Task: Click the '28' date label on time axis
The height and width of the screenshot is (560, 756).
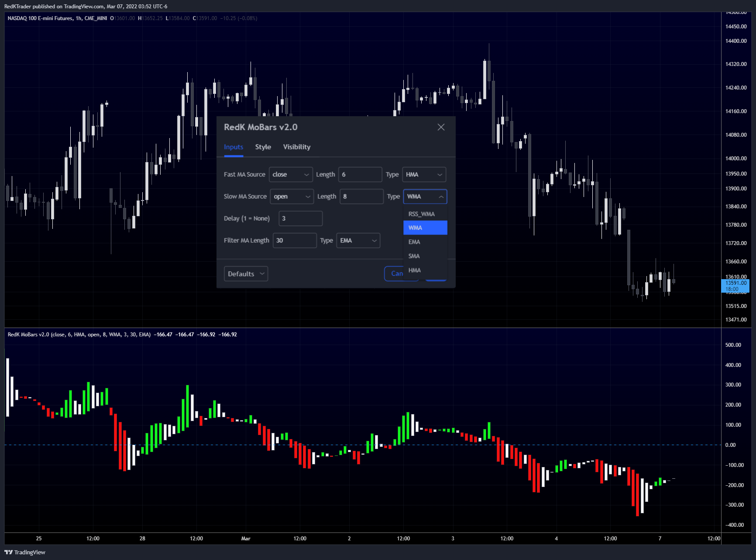Action: coord(142,539)
